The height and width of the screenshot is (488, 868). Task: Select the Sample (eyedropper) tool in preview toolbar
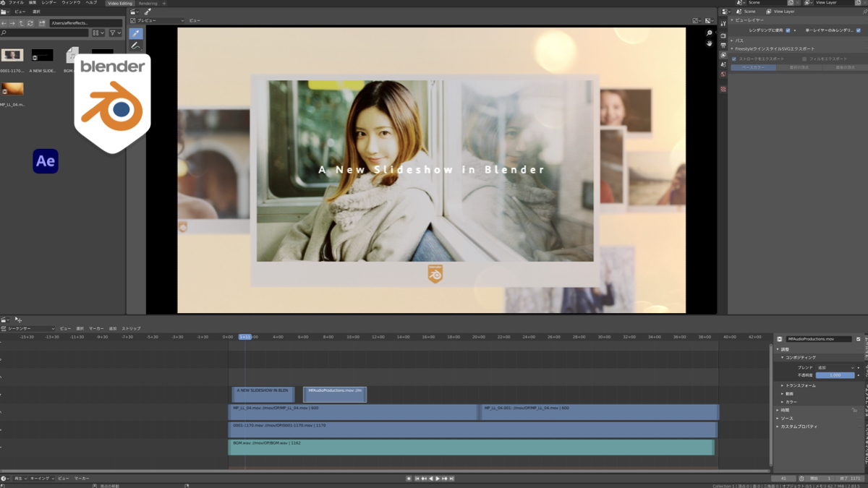pos(136,33)
